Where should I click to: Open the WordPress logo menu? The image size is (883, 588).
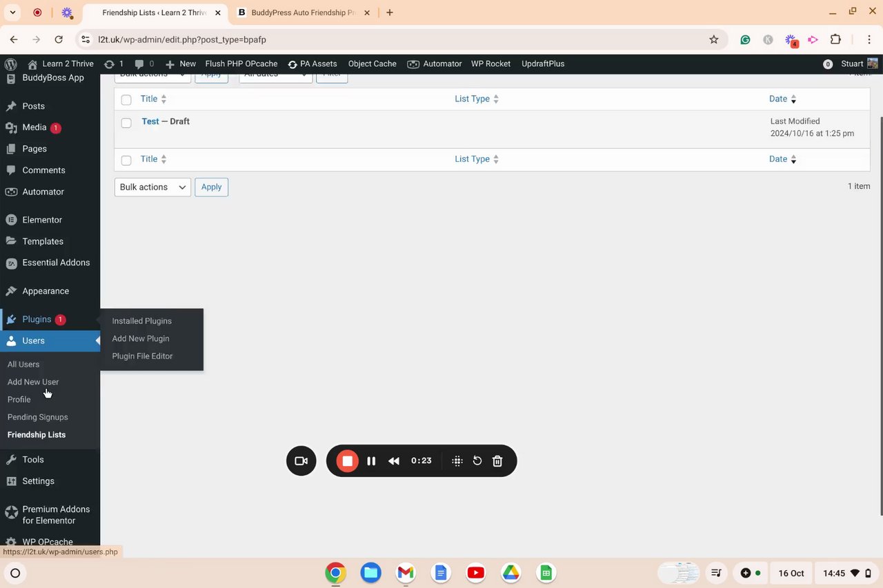[x=10, y=63]
